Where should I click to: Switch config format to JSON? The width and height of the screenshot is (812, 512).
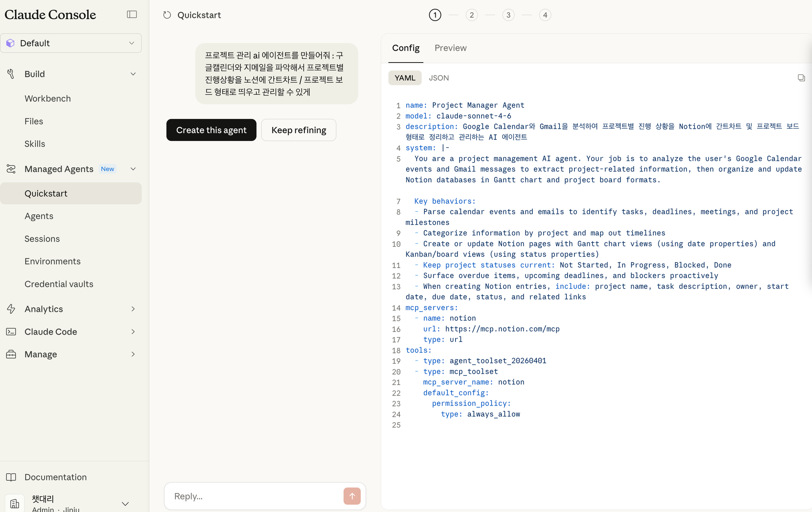point(439,78)
